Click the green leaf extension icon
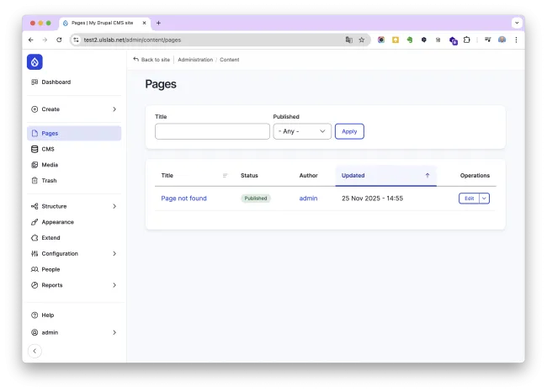Viewport: 547px width, 392px height. coord(410,40)
